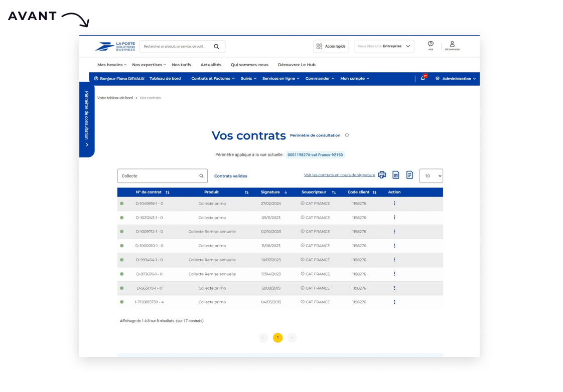Expand the Nos expertises menu
Screen dimensions: 563x392
coord(149,65)
